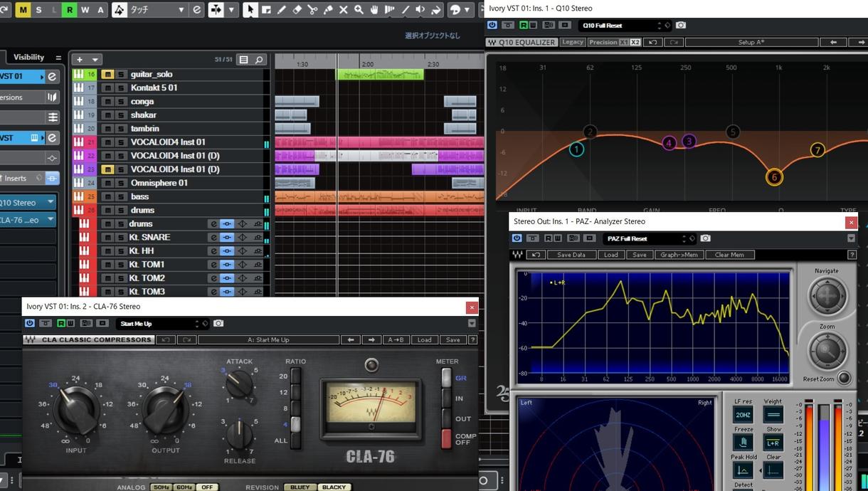The image size is (868, 491).
Task: Unmute the guitar_solo track
Action: 107,75
